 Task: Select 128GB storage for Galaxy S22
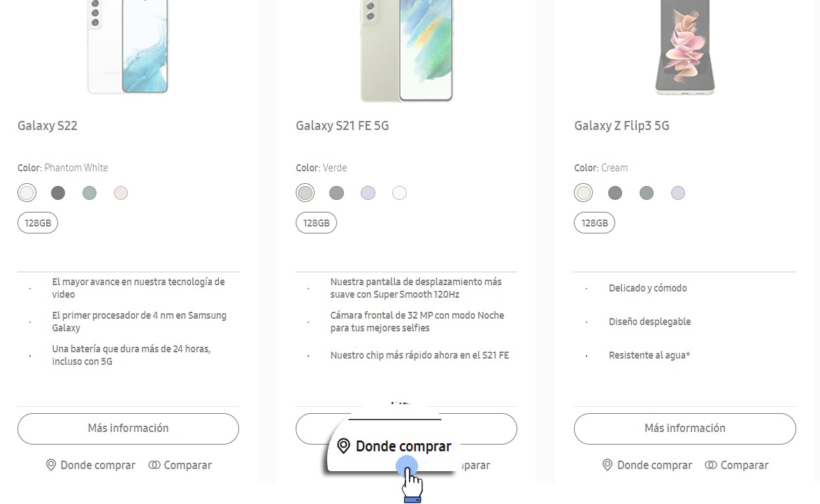(x=38, y=223)
